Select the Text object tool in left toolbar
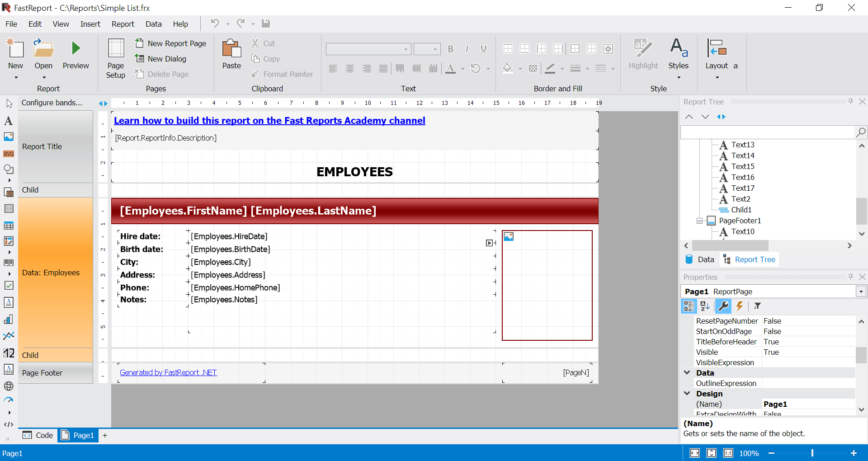 (8, 121)
